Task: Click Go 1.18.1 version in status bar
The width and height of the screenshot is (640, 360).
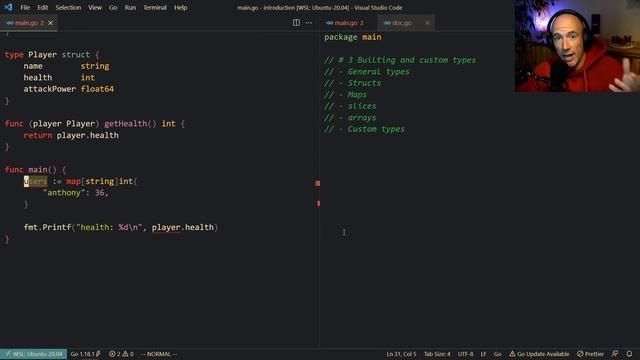Action: [x=85, y=354]
